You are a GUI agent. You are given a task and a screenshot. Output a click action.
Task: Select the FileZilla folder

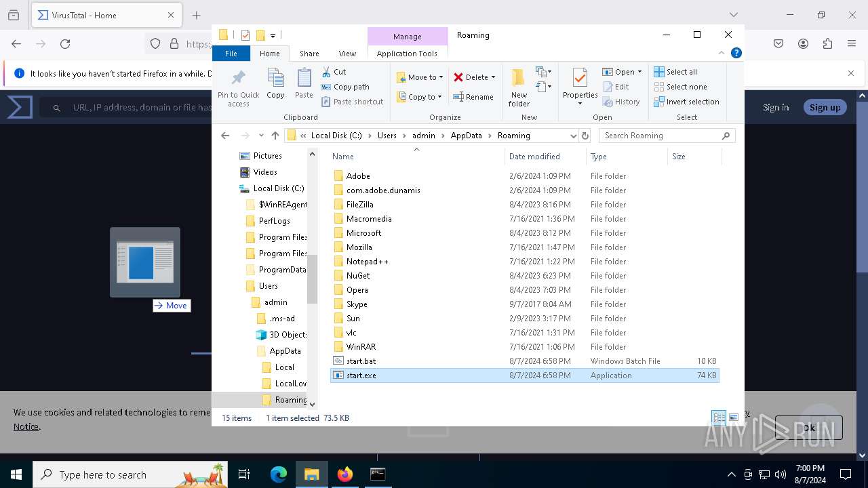524,205
